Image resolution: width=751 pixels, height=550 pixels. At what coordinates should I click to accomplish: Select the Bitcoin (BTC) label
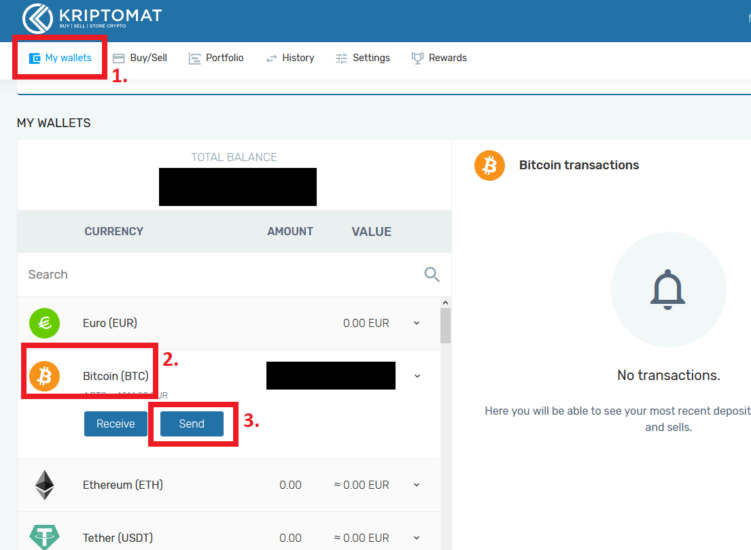pyautogui.click(x=116, y=376)
